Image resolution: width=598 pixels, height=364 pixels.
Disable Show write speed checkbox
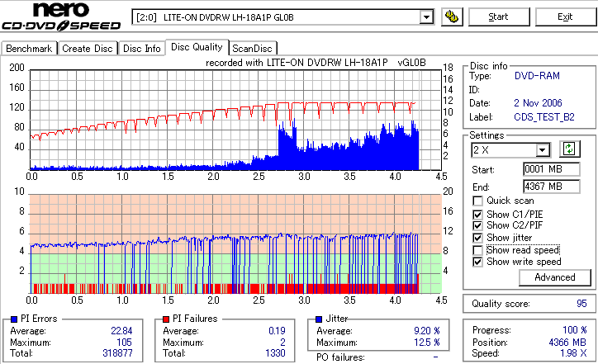point(477,262)
